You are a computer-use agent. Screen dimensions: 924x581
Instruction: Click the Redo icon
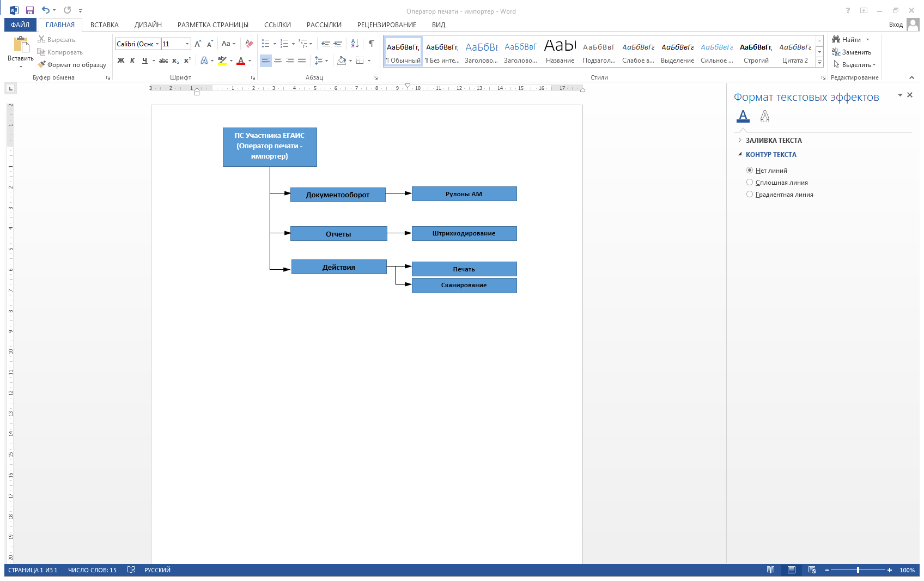click(68, 10)
